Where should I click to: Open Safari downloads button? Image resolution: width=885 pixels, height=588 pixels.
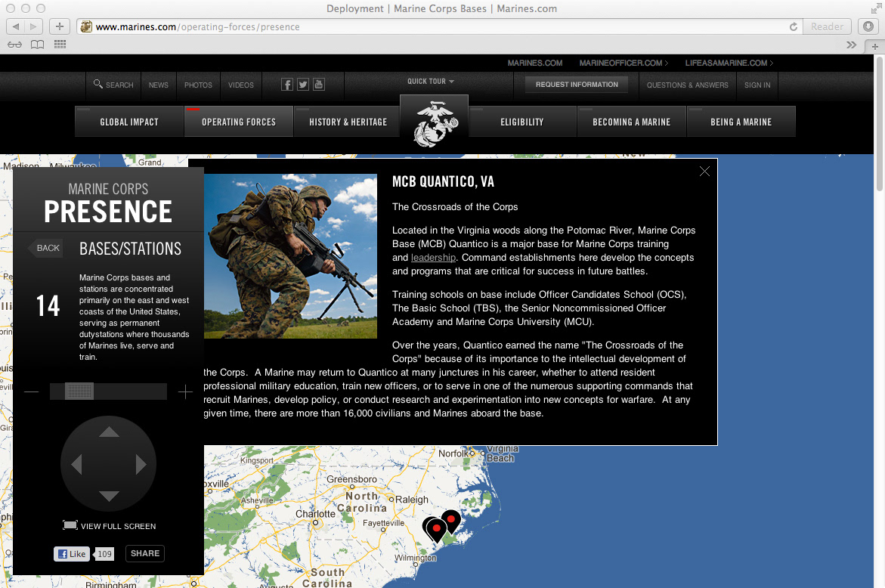point(868,26)
